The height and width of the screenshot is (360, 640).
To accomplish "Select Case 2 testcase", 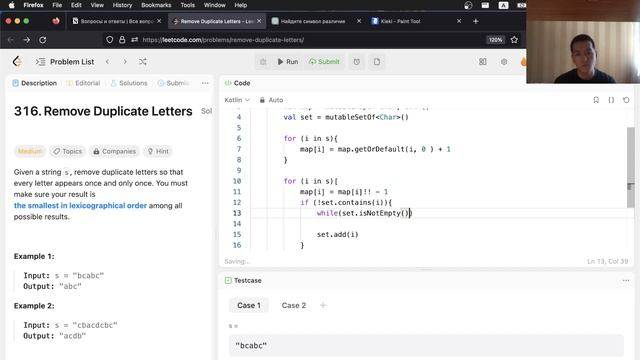I will click(x=293, y=305).
